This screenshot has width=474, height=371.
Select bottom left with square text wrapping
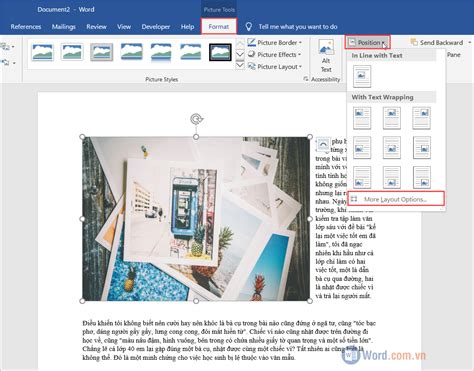click(x=362, y=177)
